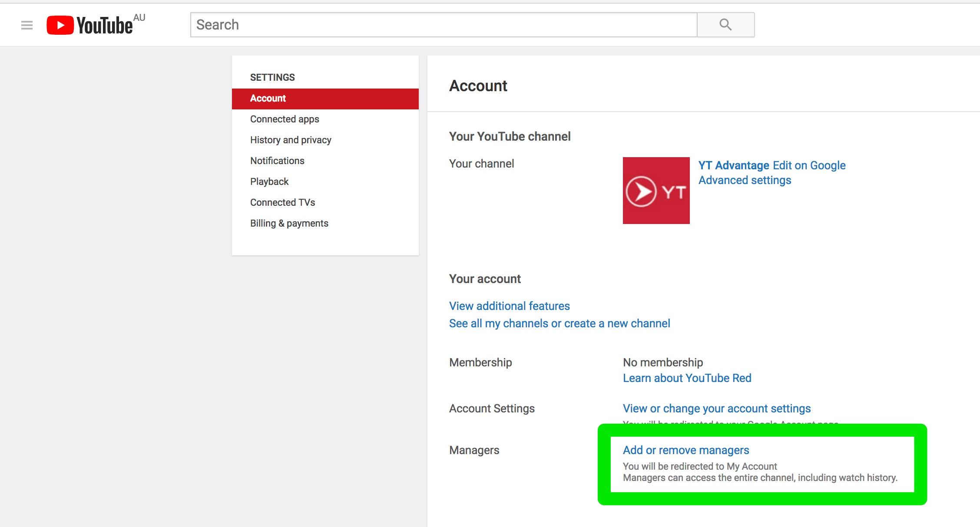Click the 'No membership' text
Screen dimensions: 980x527
663,362
